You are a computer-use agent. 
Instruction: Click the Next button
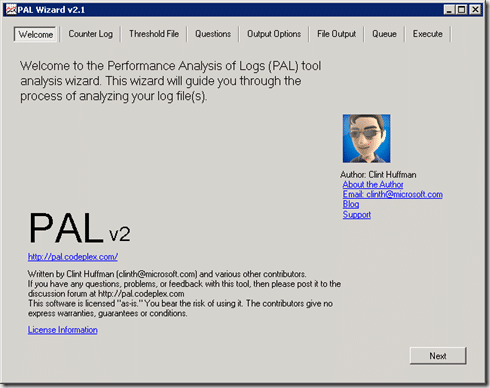[x=438, y=356]
